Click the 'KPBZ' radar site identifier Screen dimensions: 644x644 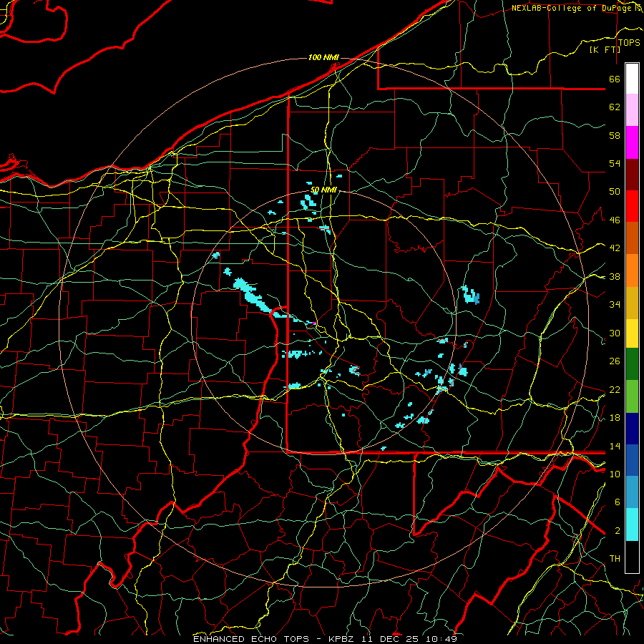[341, 639]
